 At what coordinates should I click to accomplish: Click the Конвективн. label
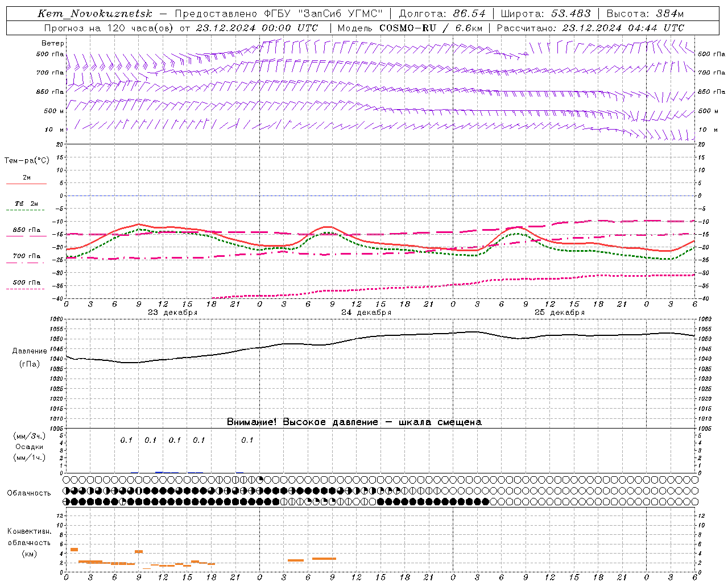(29, 531)
